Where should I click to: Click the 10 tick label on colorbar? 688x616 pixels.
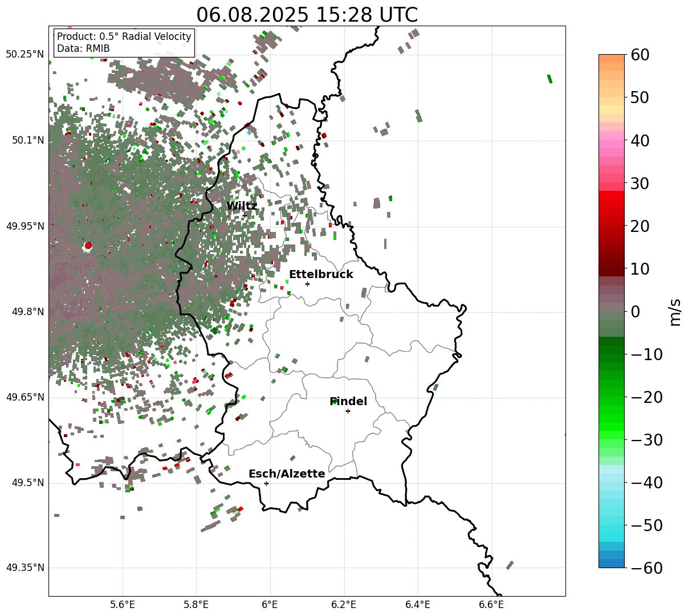[x=640, y=268]
